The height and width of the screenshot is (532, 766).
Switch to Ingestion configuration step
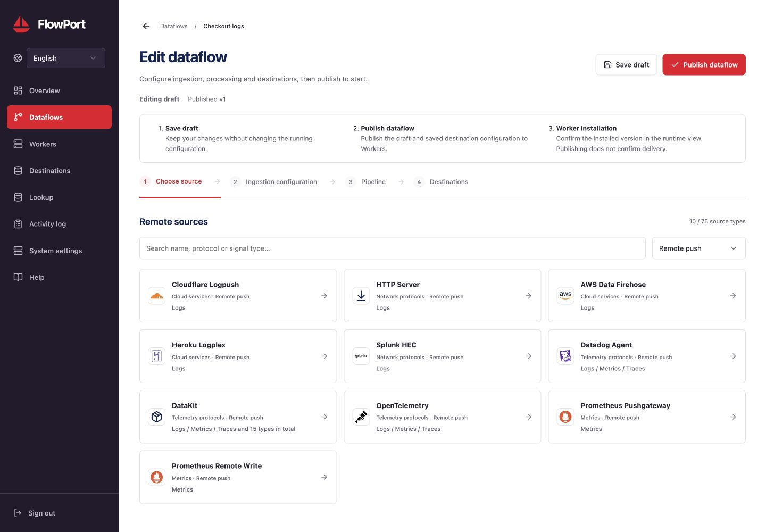coord(273,182)
